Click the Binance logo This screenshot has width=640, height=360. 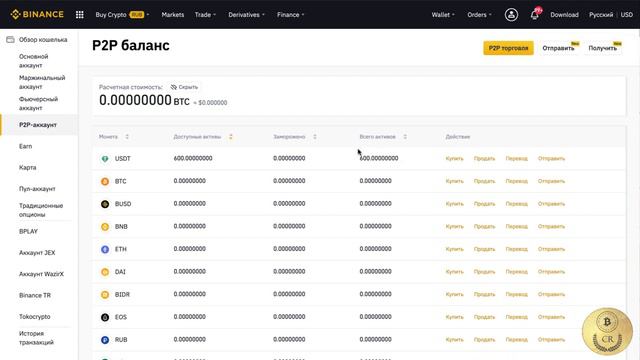pos(37,14)
